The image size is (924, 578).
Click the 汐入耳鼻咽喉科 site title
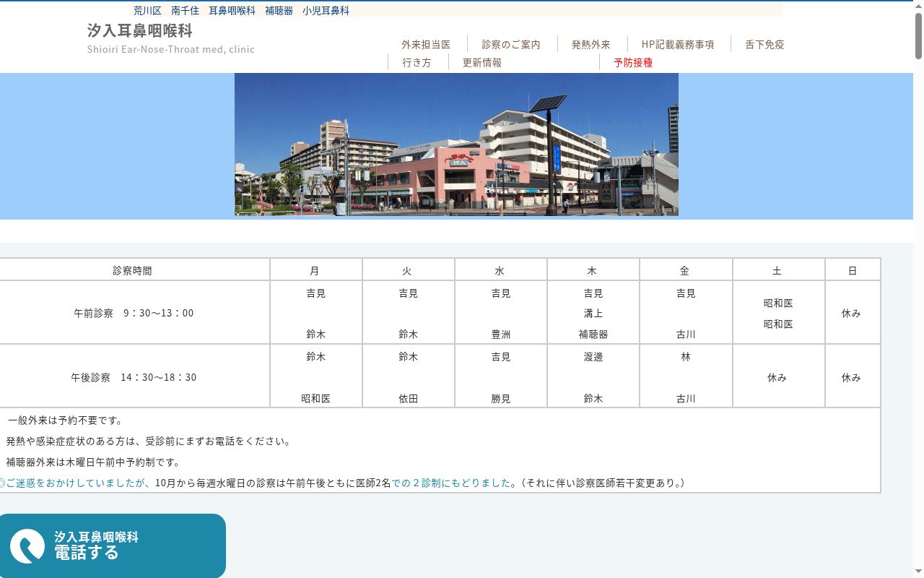click(x=140, y=31)
